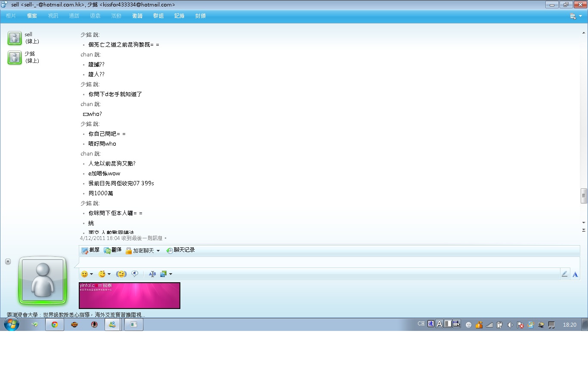Click the 活動 menu item
The height and width of the screenshot is (368, 588).
click(116, 16)
